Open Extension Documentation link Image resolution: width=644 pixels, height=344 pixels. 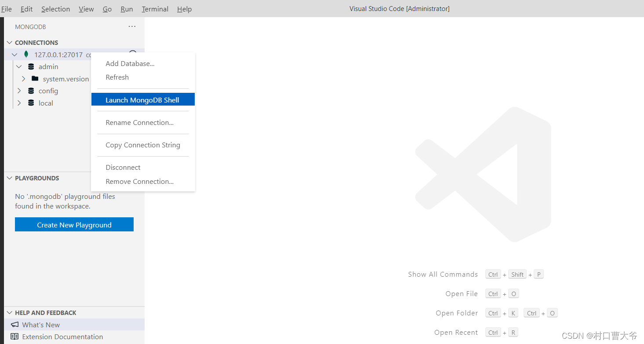pyautogui.click(x=62, y=337)
